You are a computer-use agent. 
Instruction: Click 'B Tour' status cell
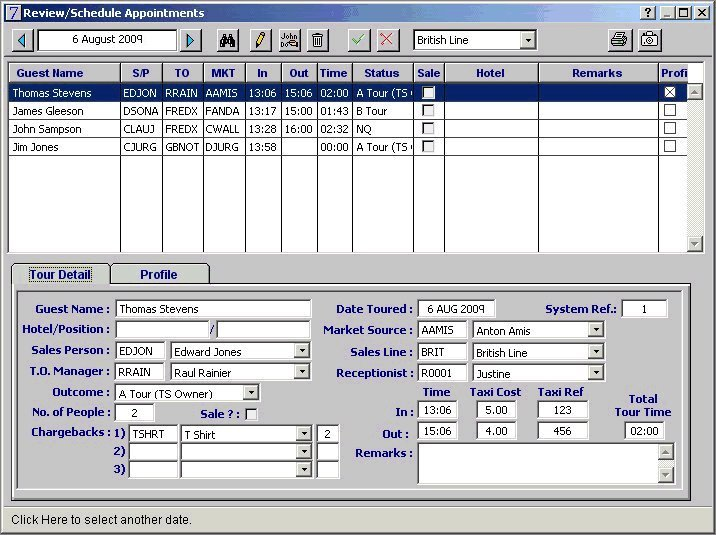point(383,111)
